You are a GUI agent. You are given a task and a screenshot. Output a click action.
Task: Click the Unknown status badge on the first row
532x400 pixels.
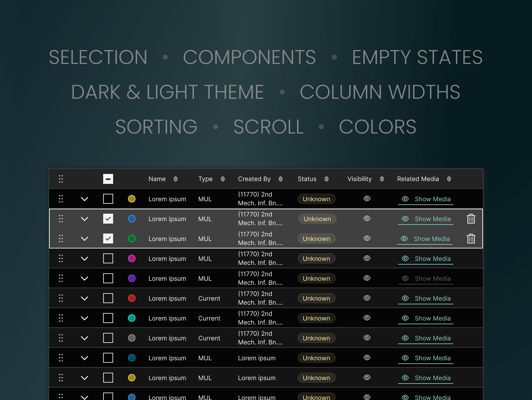316,199
